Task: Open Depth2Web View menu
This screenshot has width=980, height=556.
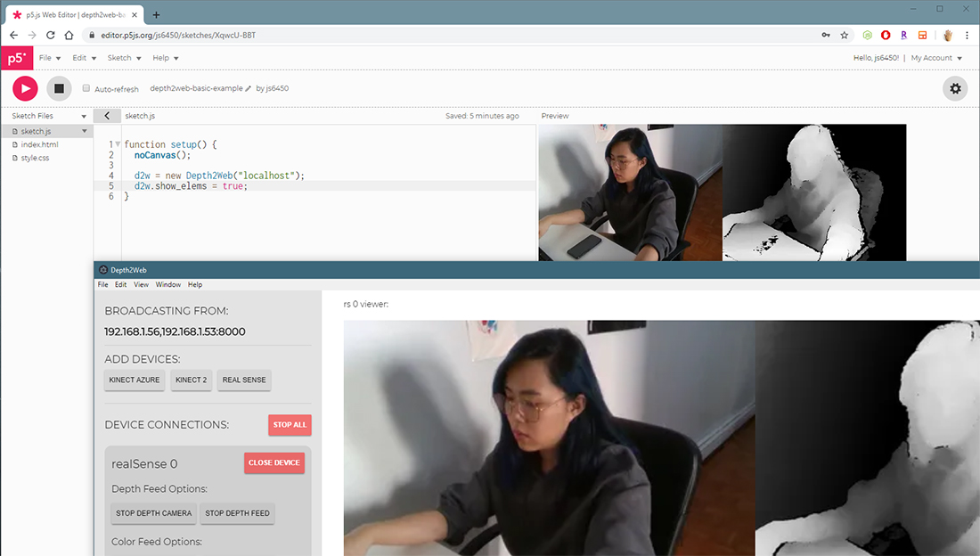Action: 142,284
